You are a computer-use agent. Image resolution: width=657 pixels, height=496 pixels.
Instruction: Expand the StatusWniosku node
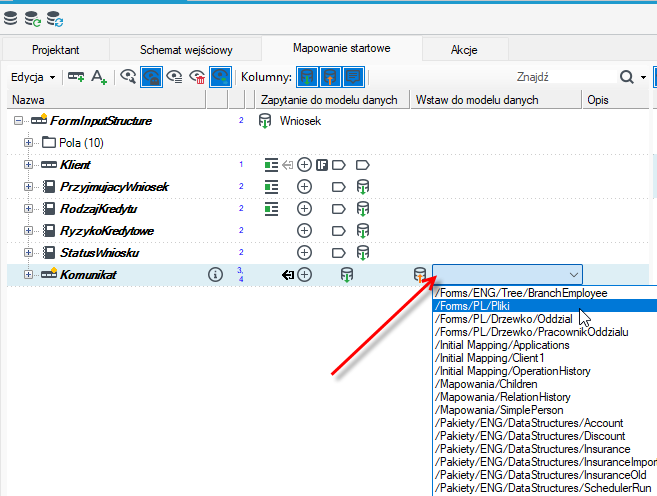tap(28, 252)
